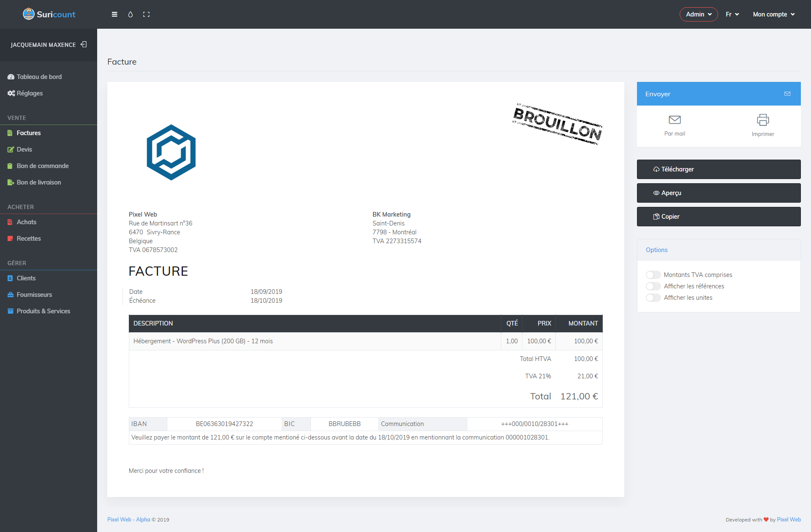
Task: Click the Copier button
Action: pyautogui.click(x=718, y=217)
